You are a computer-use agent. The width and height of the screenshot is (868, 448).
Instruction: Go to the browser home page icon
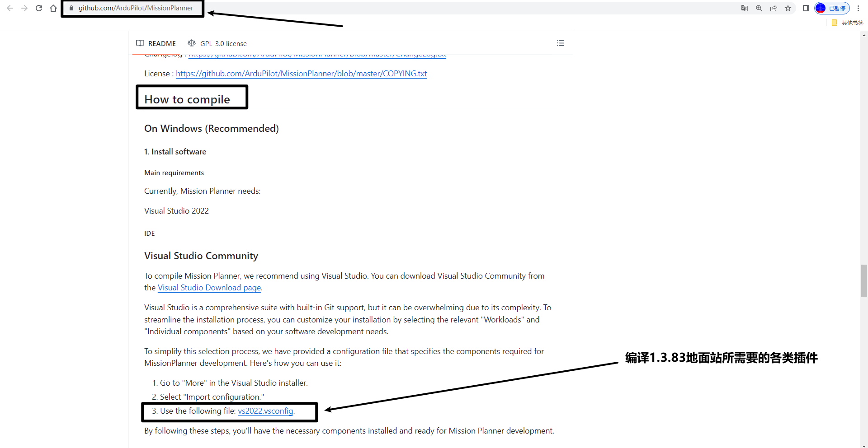click(x=53, y=8)
